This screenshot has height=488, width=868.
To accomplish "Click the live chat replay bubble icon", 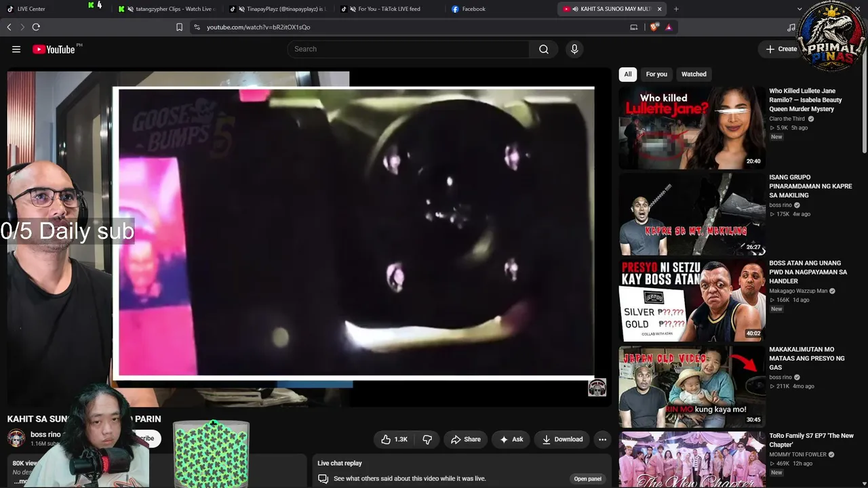I will pyautogui.click(x=323, y=479).
